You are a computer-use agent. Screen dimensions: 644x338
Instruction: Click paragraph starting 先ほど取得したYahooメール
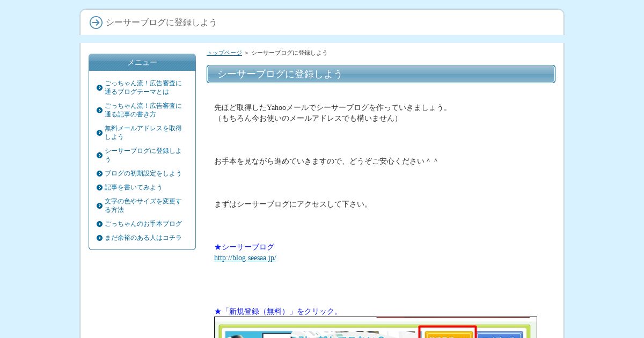332,107
